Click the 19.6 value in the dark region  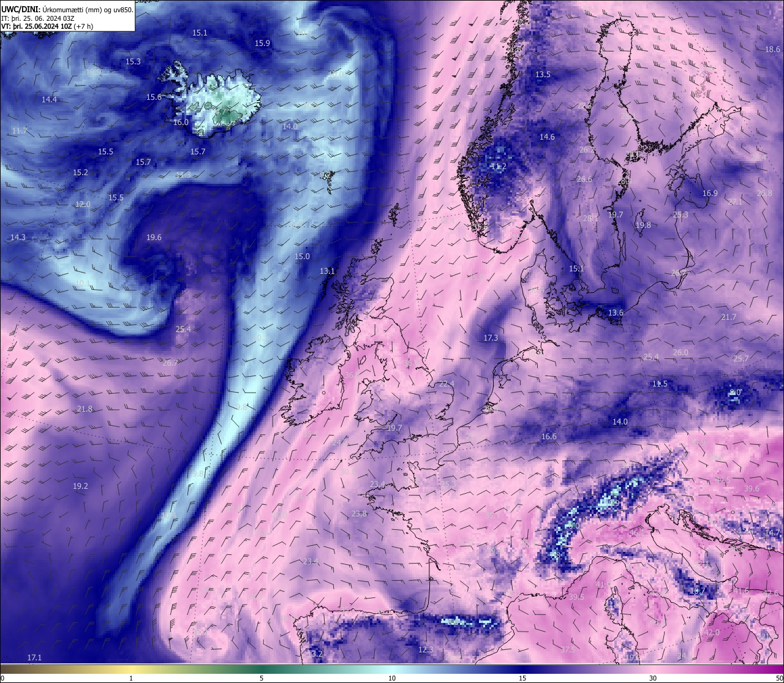pyautogui.click(x=154, y=237)
